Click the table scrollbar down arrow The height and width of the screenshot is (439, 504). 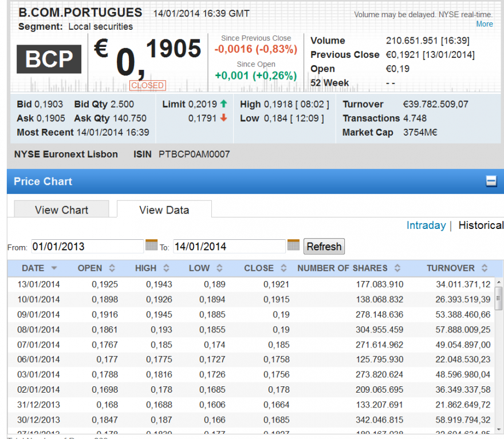pos(498,429)
